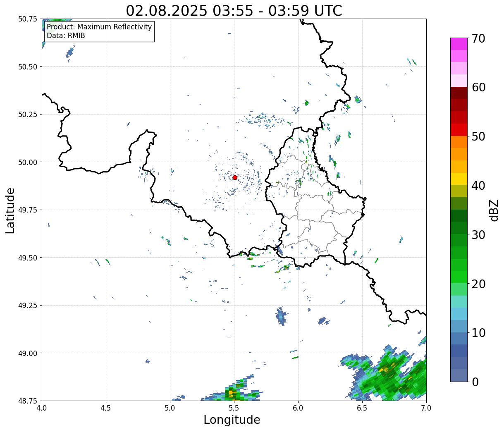Image resolution: width=504 pixels, height=430 pixels.
Task: Click the colorbar tick label 60
Action: (x=478, y=87)
